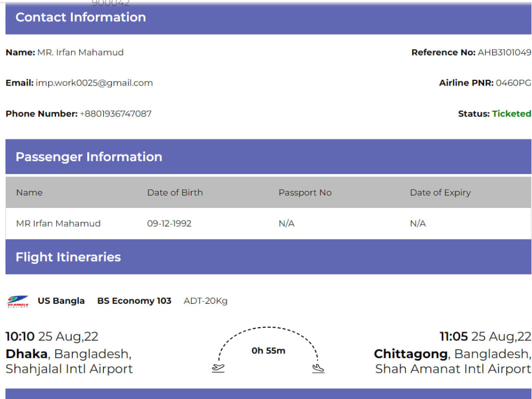The height and width of the screenshot is (399, 532).
Task: Click the US Bangla airline logo
Action: coord(18,301)
